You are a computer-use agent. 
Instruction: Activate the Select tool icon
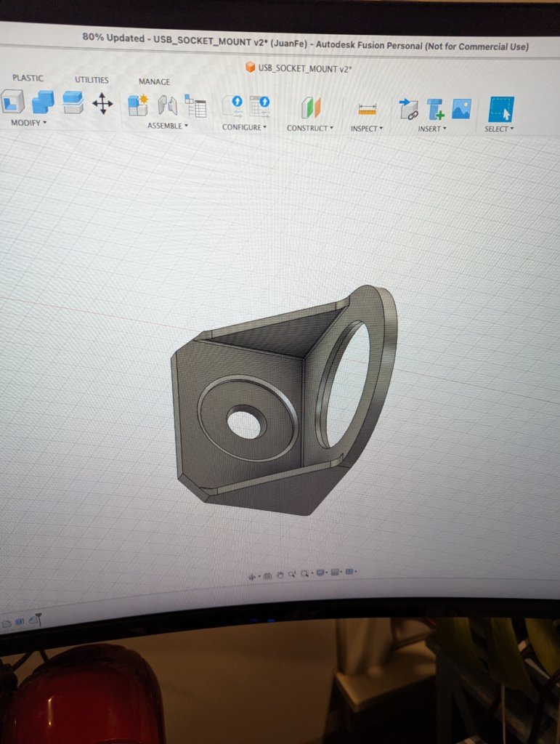[x=500, y=110]
